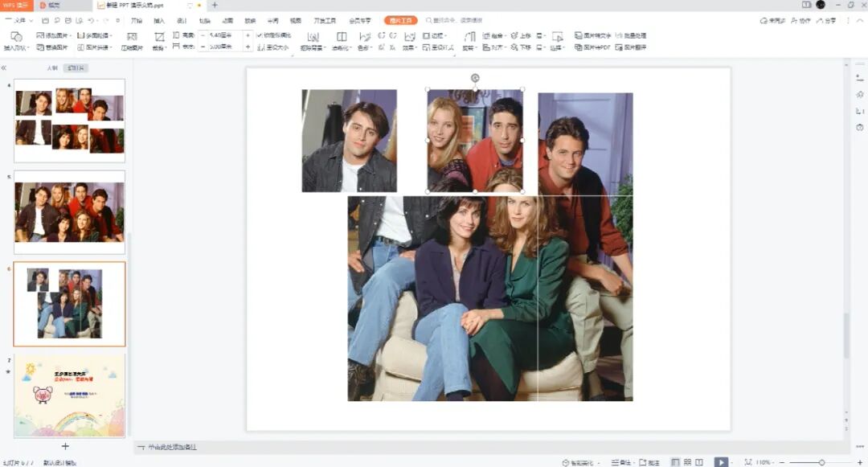This screenshot has width=868, height=467.
Task: Open the Animation (动画) ribbon tab
Action: pos(227,20)
